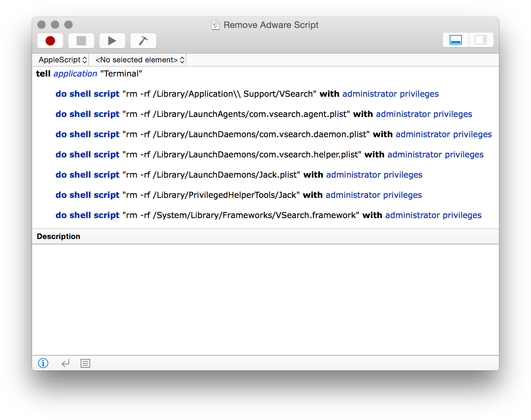Click inside the empty Description text area

click(265, 299)
